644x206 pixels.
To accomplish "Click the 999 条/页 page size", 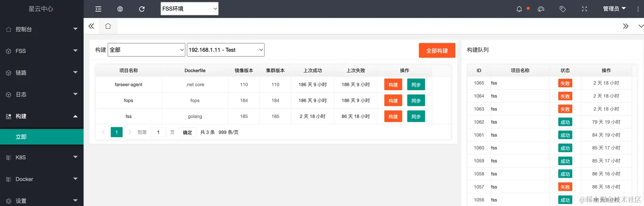I will [x=228, y=132].
